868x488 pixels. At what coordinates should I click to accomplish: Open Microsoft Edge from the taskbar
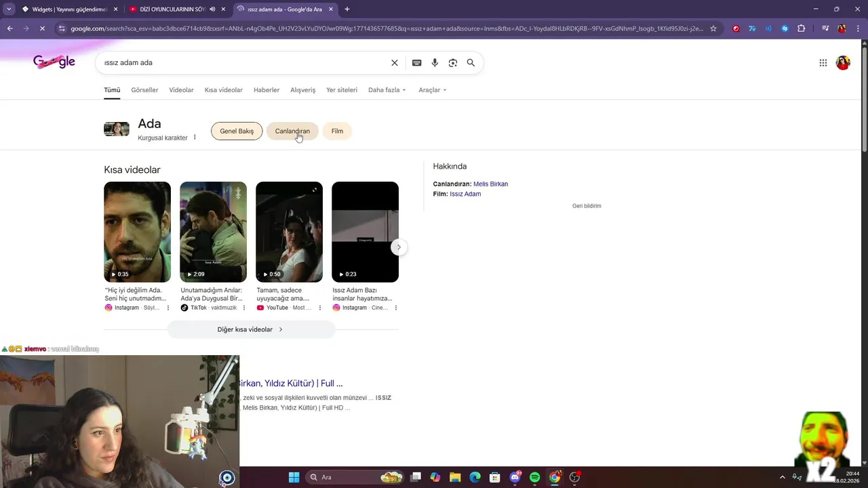(475, 477)
